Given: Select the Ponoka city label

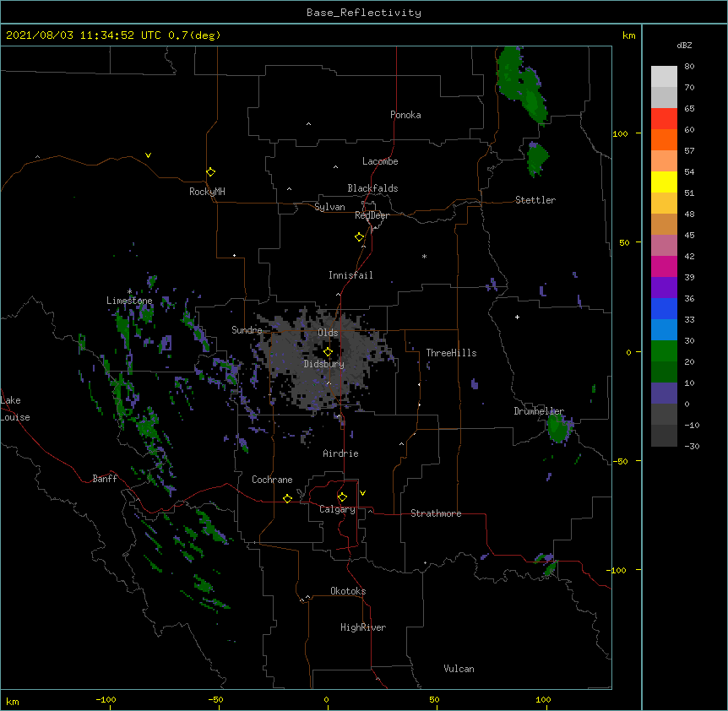Looking at the screenshot, I should point(405,115).
